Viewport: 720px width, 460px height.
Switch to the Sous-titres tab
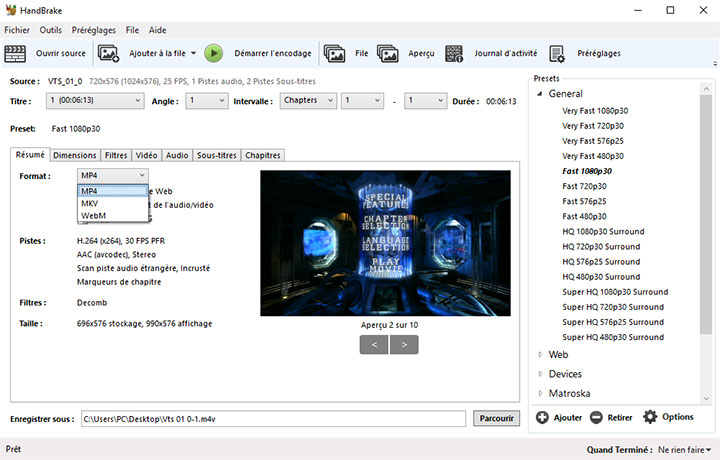pos(217,155)
